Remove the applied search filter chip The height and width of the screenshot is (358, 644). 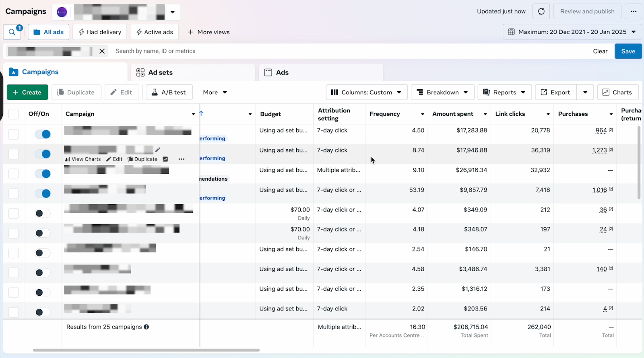point(102,51)
